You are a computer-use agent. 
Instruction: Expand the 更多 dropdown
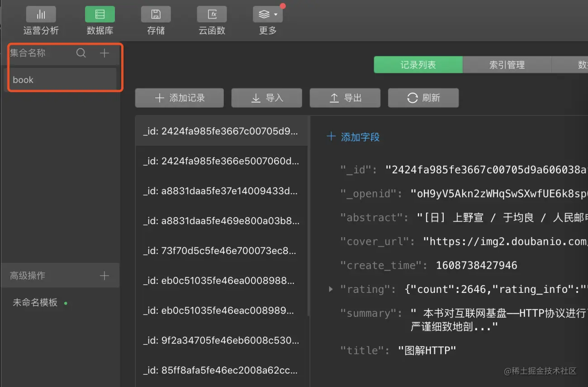268,14
